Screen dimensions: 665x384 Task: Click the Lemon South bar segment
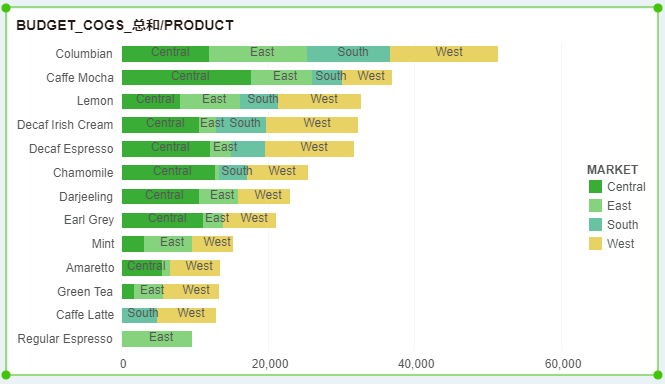pyautogui.click(x=259, y=101)
